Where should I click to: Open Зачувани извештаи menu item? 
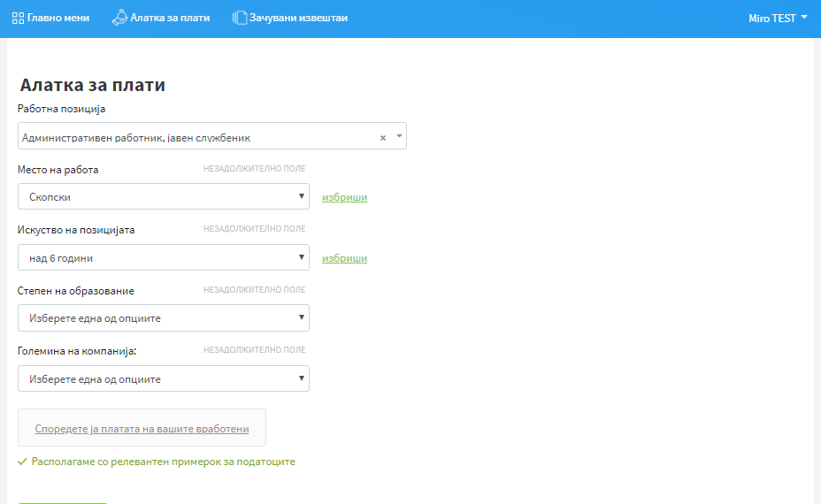(x=298, y=18)
